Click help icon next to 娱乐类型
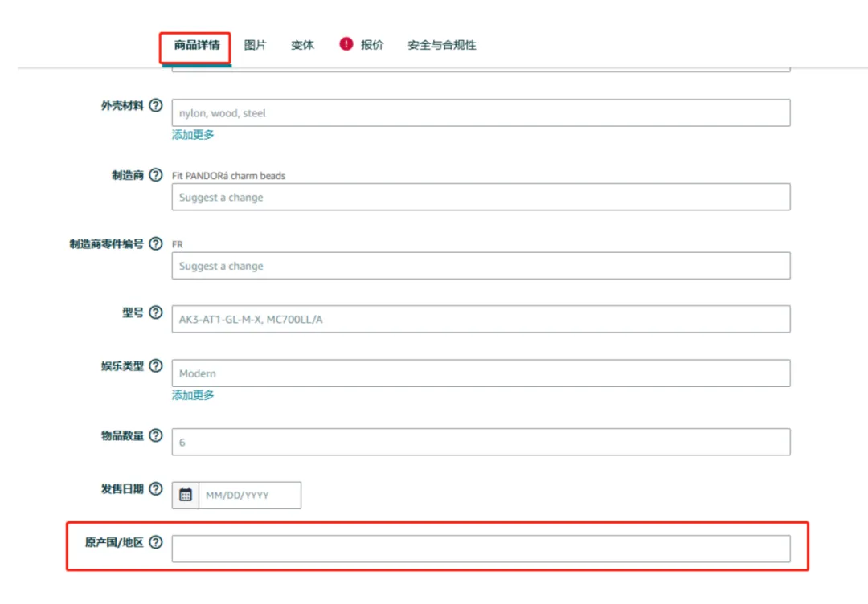868x604 pixels. [x=156, y=366]
